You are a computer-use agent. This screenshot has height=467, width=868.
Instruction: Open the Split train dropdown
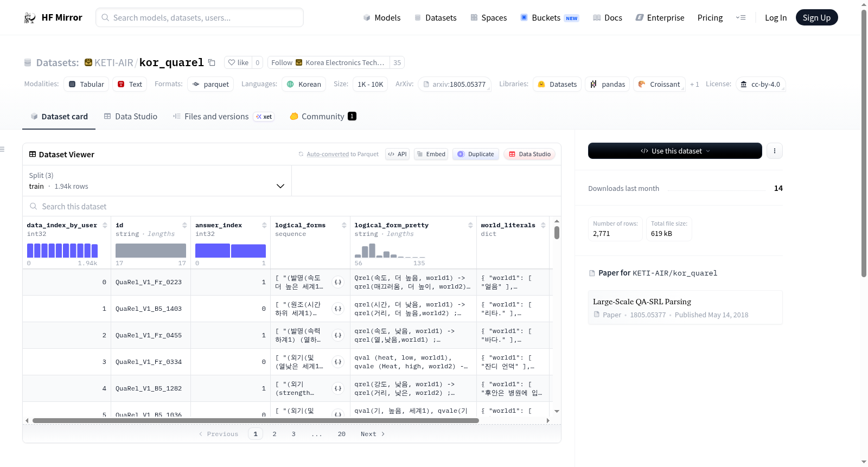[157, 181]
